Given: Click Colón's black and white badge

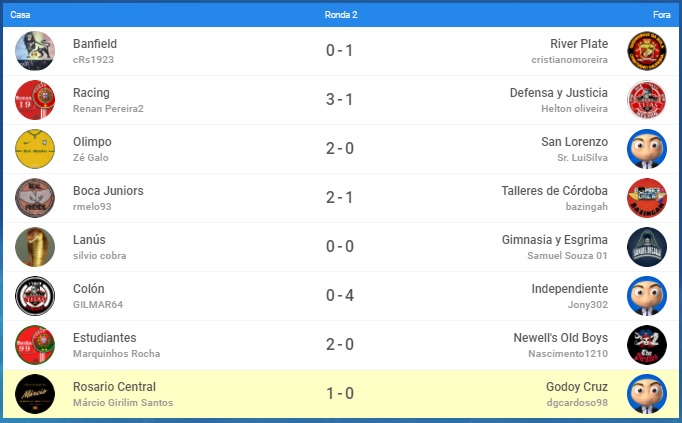Looking at the screenshot, I should 35,296.
